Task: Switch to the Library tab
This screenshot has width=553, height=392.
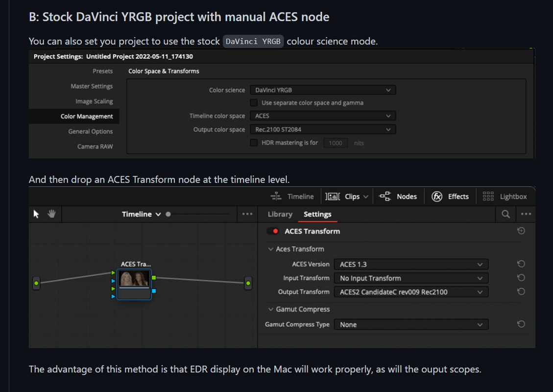Action: pyautogui.click(x=280, y=214)
